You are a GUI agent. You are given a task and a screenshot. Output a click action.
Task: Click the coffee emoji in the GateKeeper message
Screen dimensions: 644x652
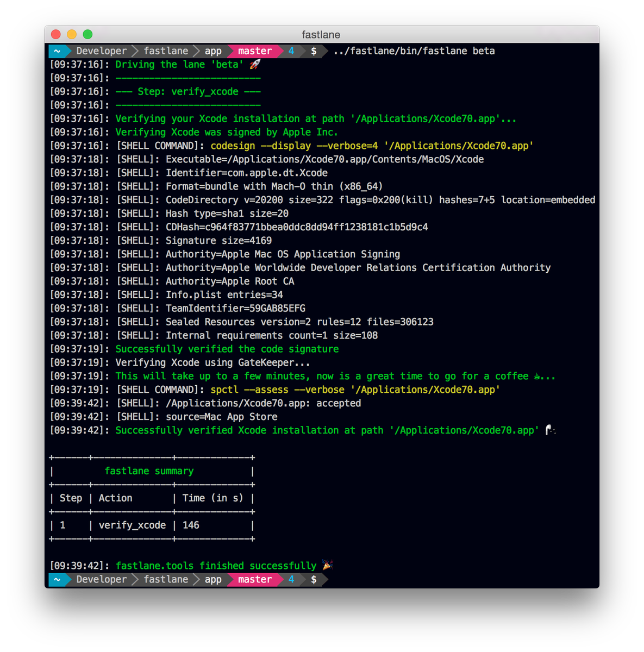[x=537, y=376]
